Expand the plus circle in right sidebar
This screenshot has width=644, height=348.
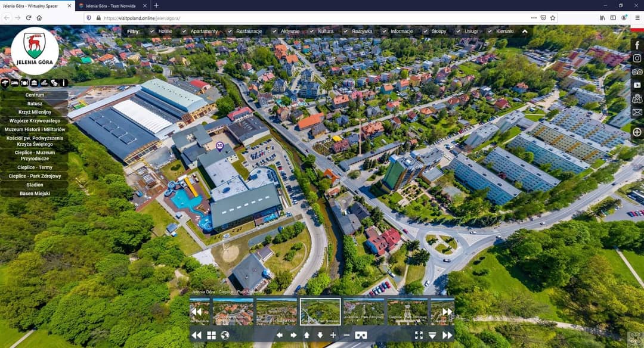(x=637, y=132)
